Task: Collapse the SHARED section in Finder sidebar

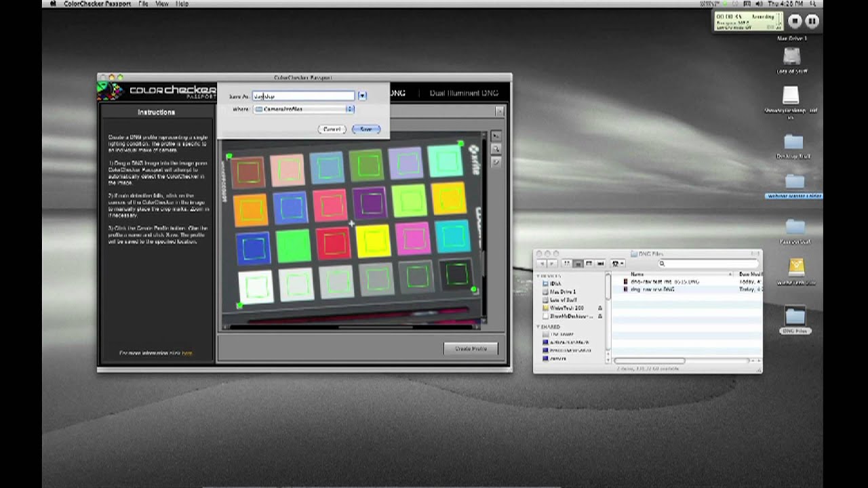Action: [539, 327]
